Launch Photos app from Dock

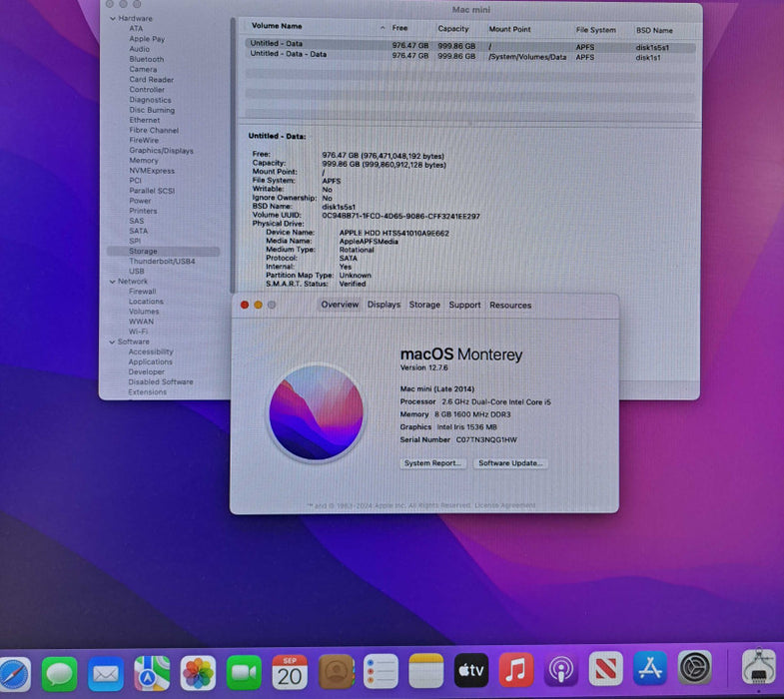(198, 673)
